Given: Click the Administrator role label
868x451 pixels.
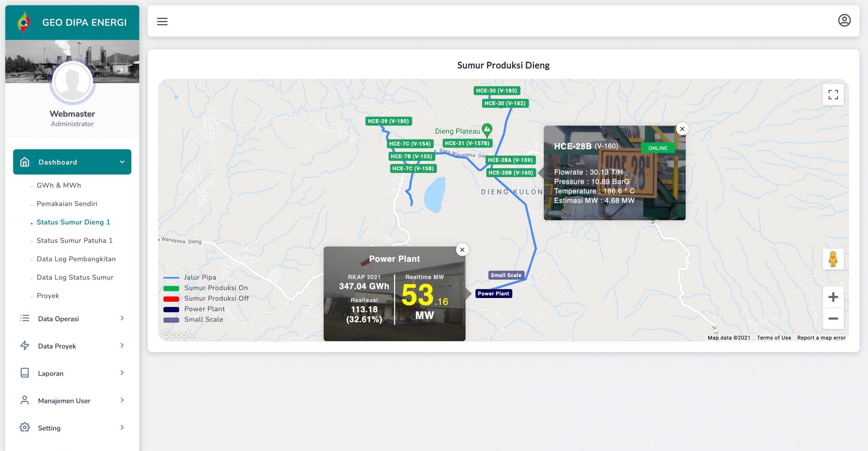Looking at the screenshot, I should click(72, 124).
